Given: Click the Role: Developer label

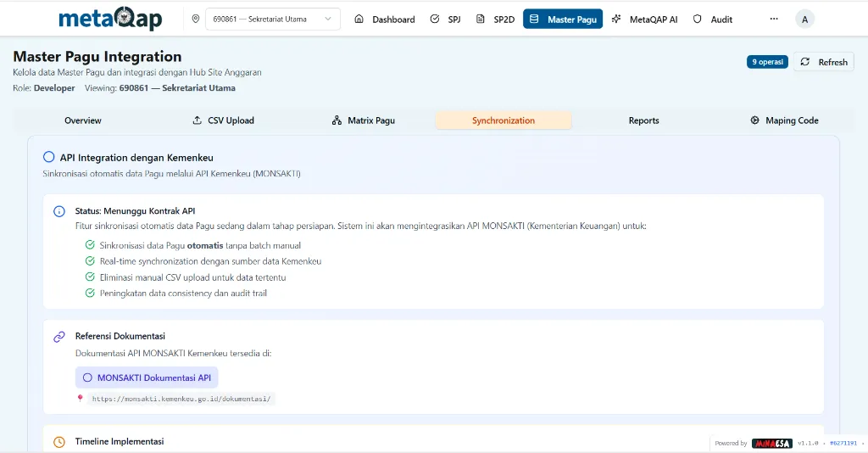Looking at the screenshot, I should 44,88.
